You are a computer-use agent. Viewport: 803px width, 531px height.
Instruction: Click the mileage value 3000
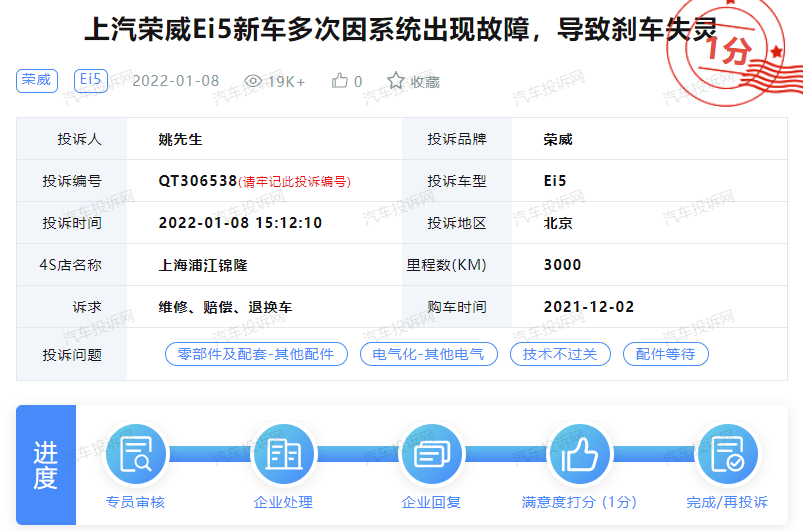click(562, 265)
